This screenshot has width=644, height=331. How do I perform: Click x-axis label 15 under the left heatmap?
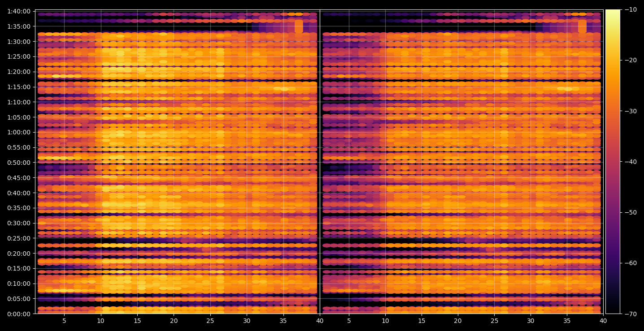(137, 321)
